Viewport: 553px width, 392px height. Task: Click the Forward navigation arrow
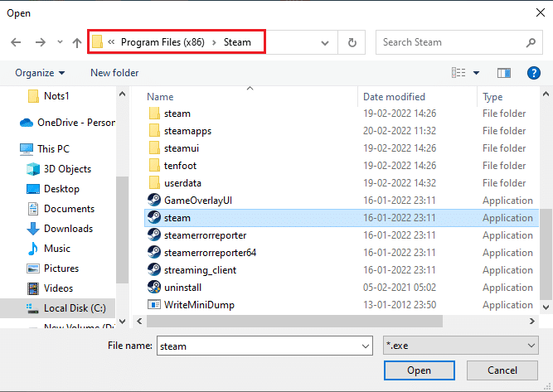click(x=40, y=42)
